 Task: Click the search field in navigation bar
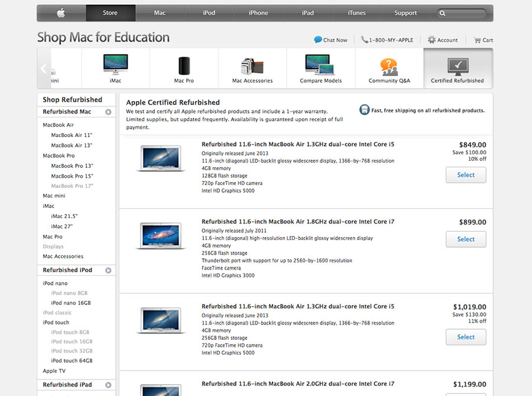[x=462, y=13]
